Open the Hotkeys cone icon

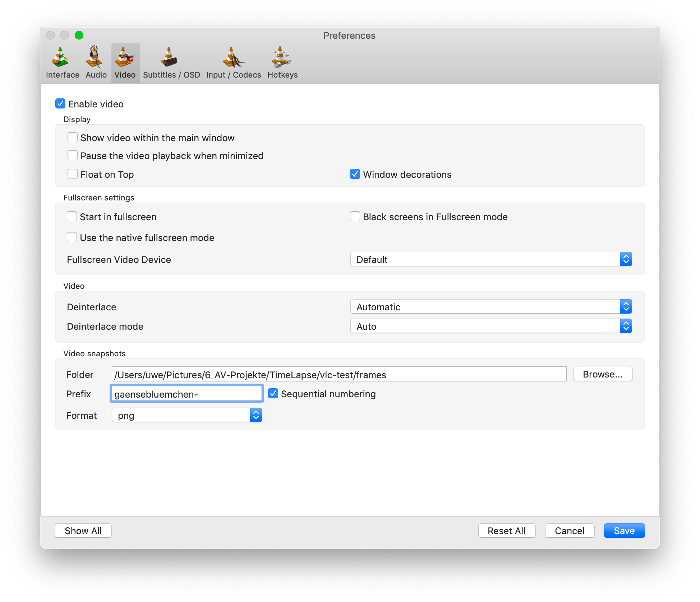coord(281,58)
